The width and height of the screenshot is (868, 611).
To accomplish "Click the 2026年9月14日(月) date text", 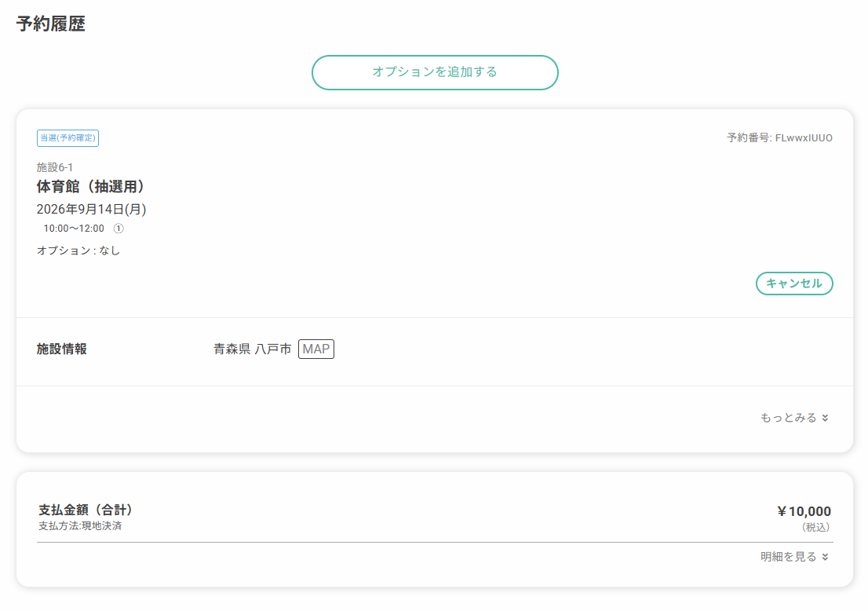I will click(91, 210).
